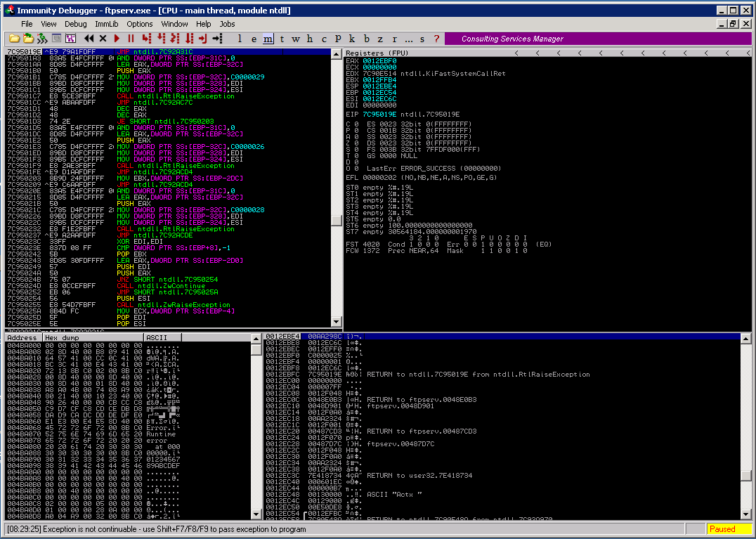Open run trace with the '...' button
Image resolution: width=756 pixels, height=539 pixels.
tap(409, 39)
